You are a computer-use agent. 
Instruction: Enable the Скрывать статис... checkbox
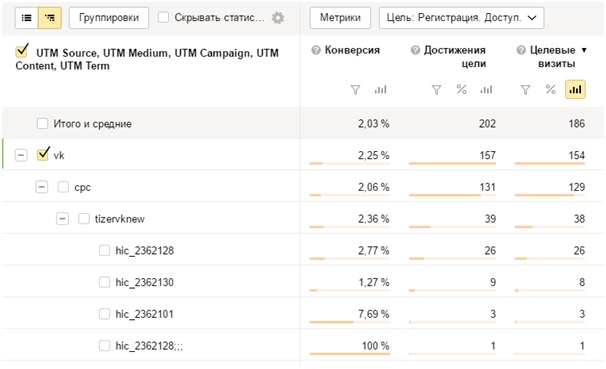click(x=163, y=17)
